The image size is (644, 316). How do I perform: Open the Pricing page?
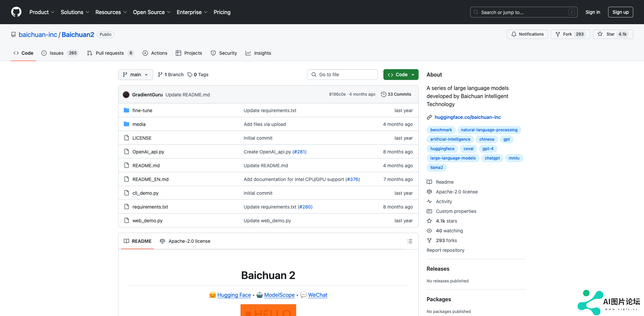pyautogui.click(x=222, y=12)
